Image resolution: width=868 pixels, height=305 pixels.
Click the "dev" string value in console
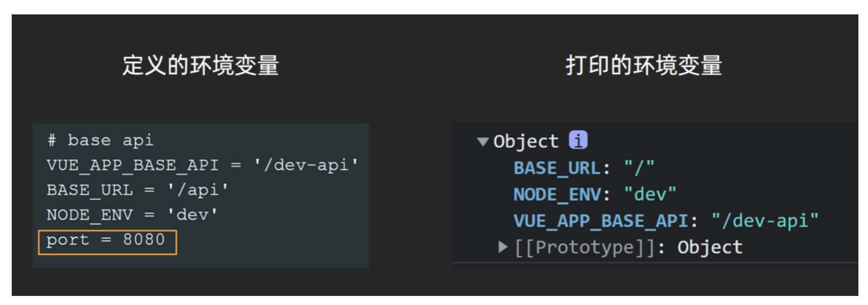click(x=649, y=194)
